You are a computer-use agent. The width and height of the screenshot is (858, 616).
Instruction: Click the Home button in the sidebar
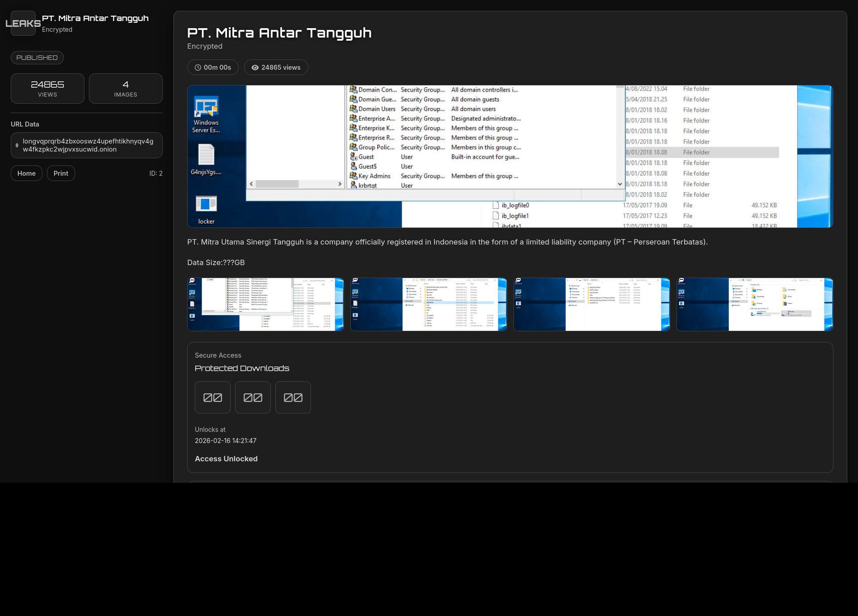[x=26, y=173]
